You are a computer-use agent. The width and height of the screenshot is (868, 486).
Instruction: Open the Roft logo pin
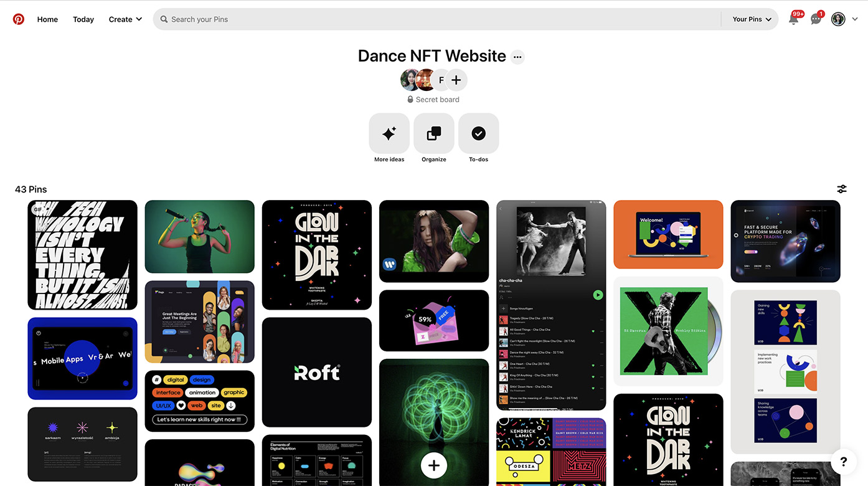coord(317,372)
